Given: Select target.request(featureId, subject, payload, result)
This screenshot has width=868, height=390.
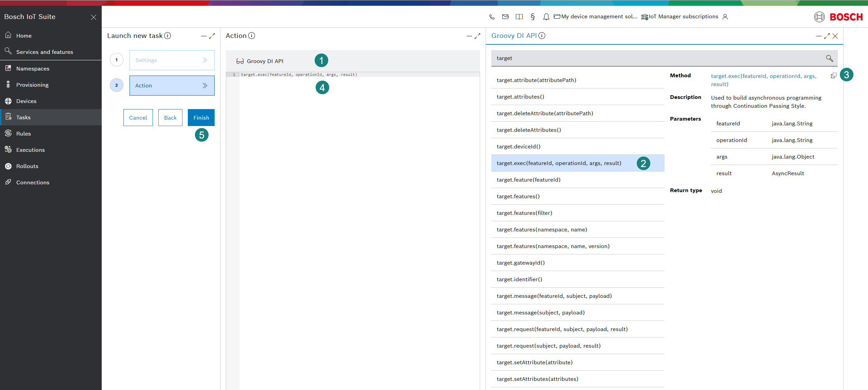Looking at the screenshot, I should point(578,329).
